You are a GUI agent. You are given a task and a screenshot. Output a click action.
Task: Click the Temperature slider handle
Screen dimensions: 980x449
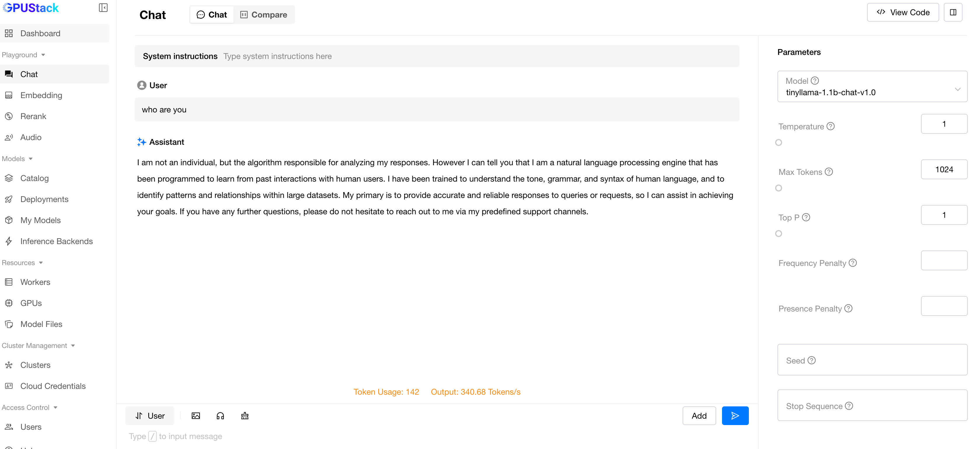point(779,142)
